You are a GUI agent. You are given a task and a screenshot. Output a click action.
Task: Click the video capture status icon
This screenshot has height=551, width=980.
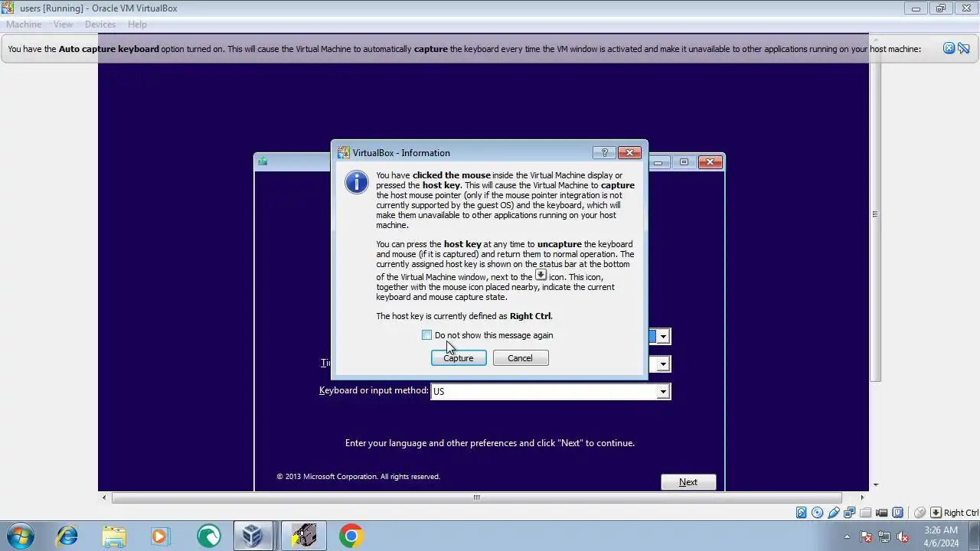tap(882, 513)
